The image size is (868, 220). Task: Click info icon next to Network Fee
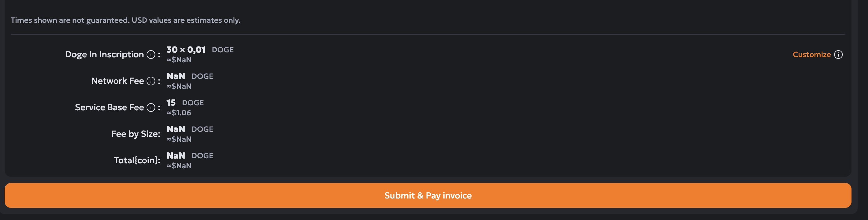point(151,81)
